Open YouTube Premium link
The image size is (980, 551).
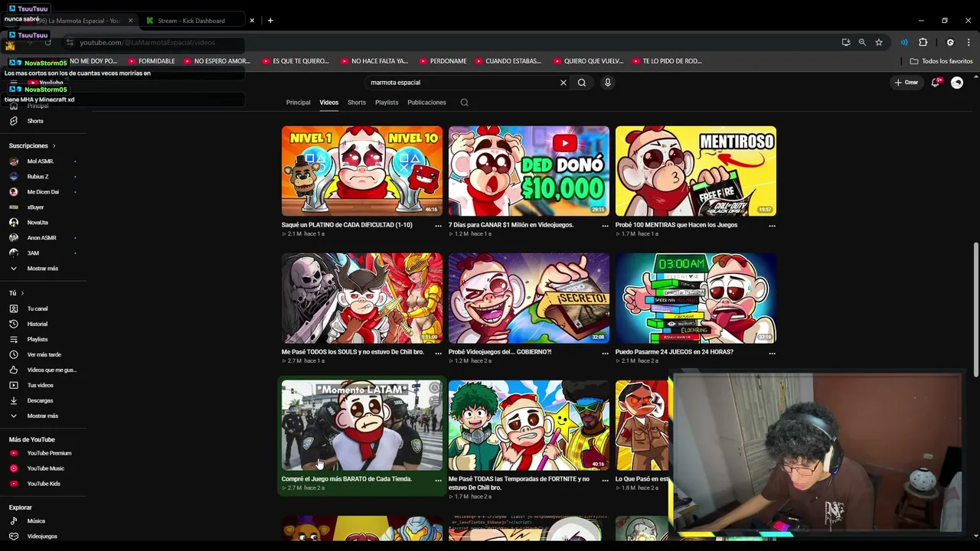[x=49, y=453]
